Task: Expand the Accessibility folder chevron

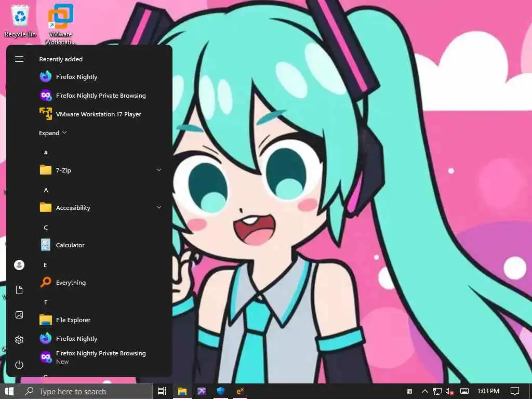Action: [x=159, y=207]
